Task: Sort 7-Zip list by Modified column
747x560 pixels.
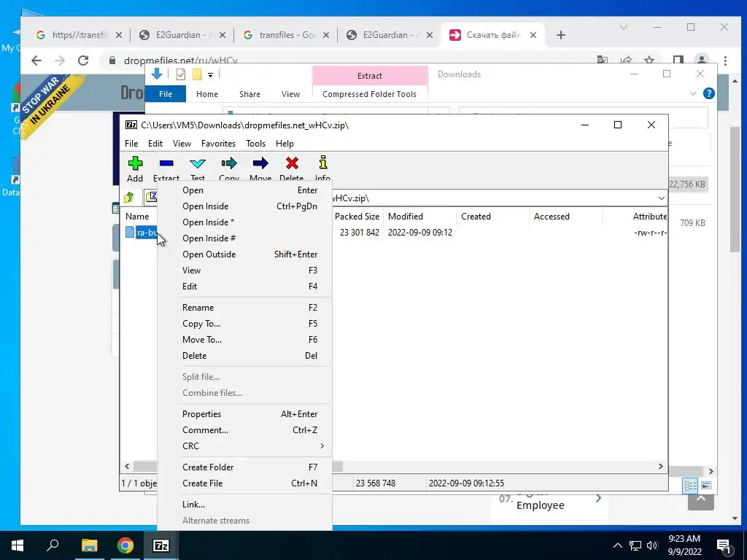Action: [x=419, y=216]
